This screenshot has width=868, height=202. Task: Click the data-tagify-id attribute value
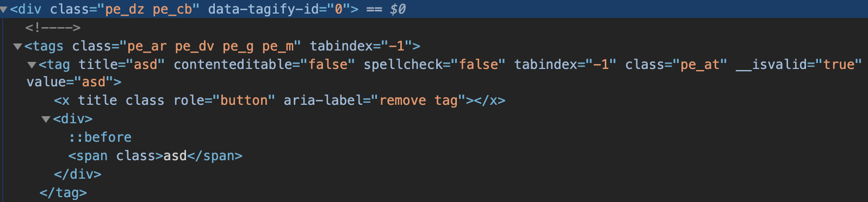click(338, 9)
